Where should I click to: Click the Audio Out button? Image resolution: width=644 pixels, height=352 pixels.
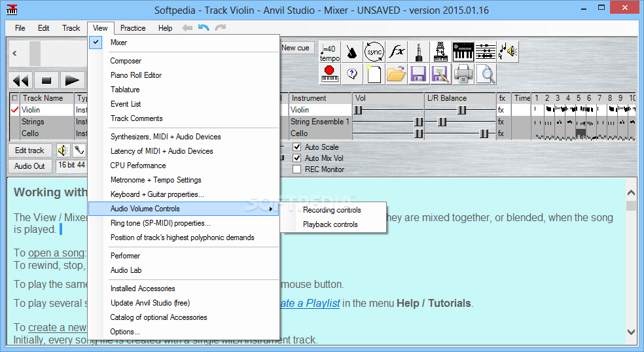(30, 166)
